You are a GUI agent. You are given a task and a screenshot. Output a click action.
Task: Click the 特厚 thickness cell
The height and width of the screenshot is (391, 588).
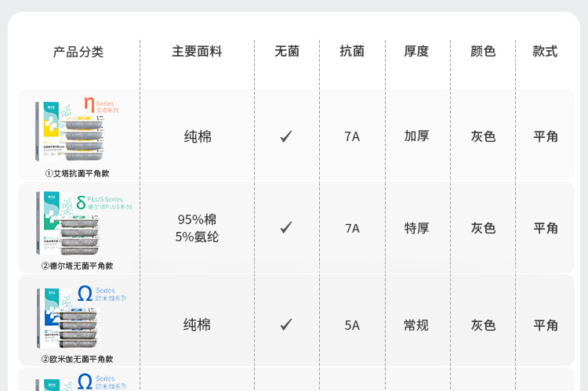(416, 228)
